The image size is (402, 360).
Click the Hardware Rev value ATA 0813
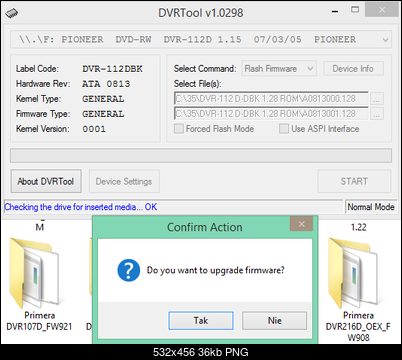point(106,84)
